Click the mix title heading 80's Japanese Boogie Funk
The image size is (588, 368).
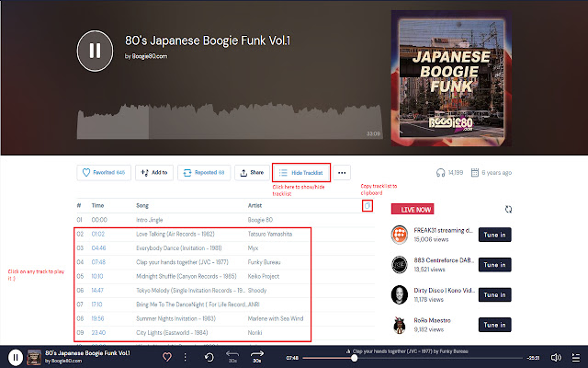[x=208, y=40]
